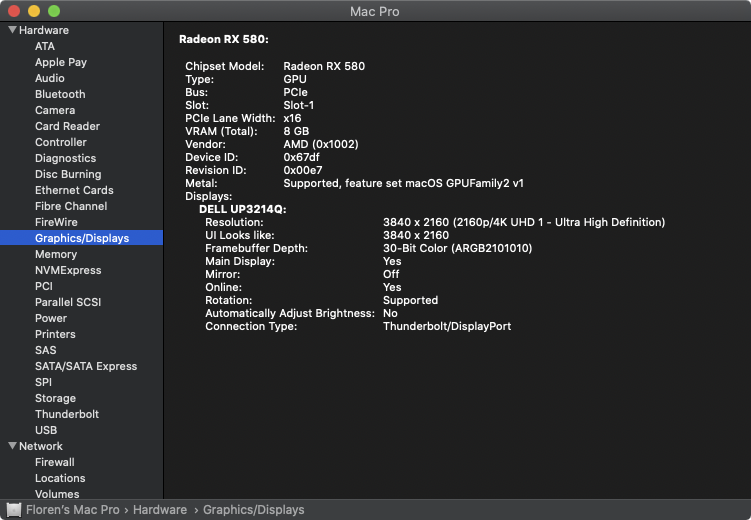
Task: Select the highlighted Graphics/Displays row
Action: point(81,238)
